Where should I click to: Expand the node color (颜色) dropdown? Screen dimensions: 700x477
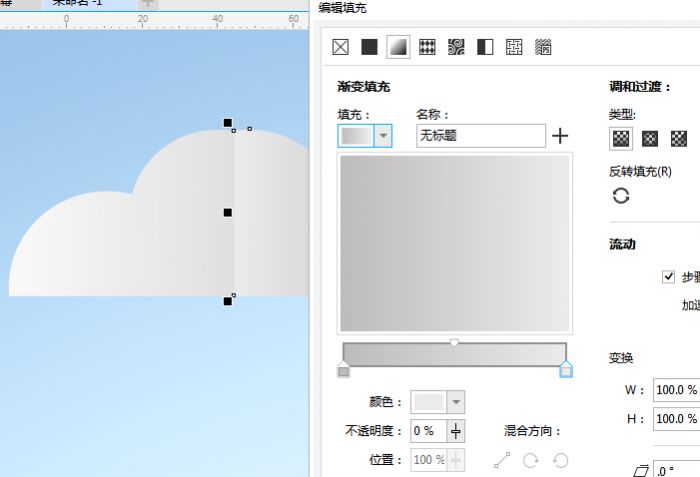[456, 402]
